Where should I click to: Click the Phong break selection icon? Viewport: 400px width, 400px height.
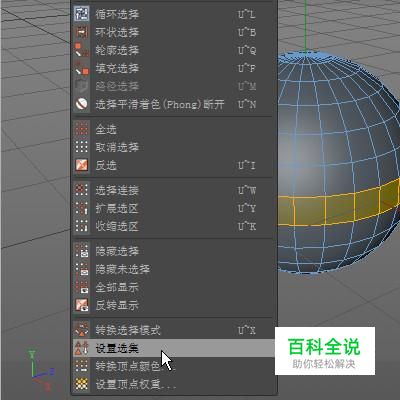pyautogui.click(x=82, y=104)
